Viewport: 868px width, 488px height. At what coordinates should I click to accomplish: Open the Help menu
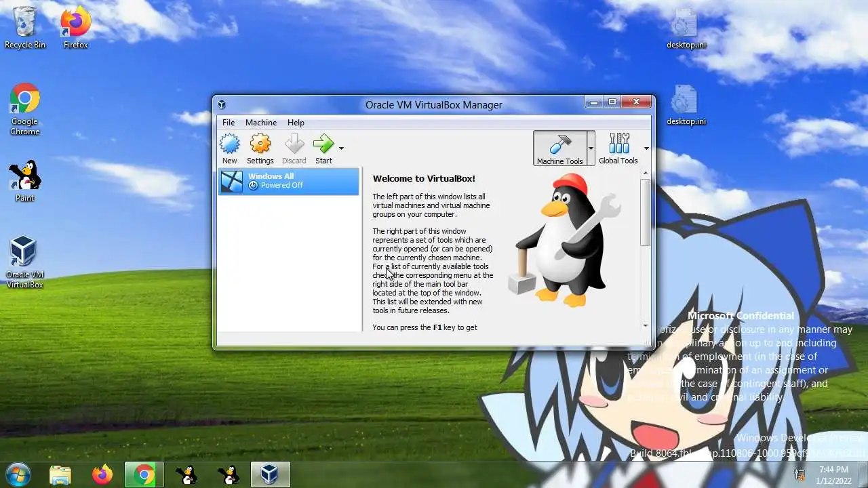296,123
